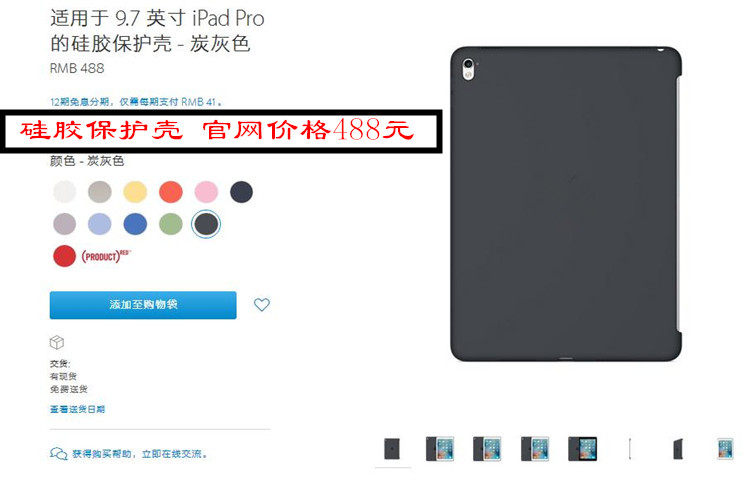750x500 pixels.
Task: Pick the yellow color swatch
Action: pos(135,192)
